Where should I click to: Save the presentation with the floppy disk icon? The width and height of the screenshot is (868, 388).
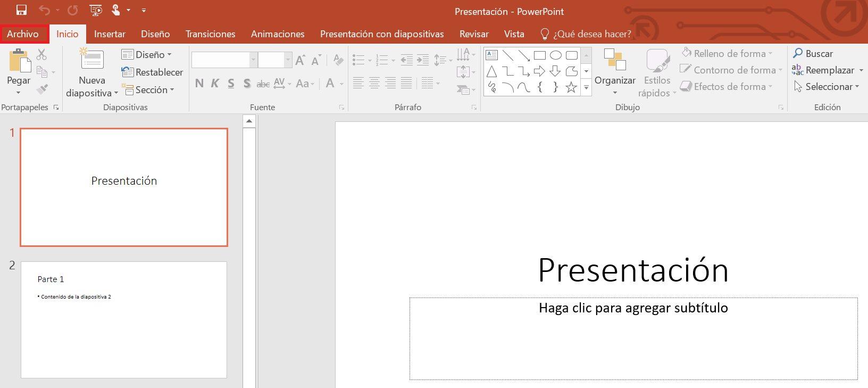(21, 10)
